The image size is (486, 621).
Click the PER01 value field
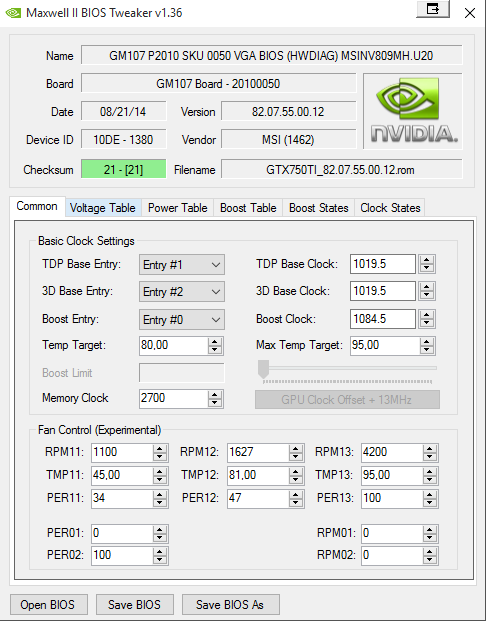click(122, 533)
